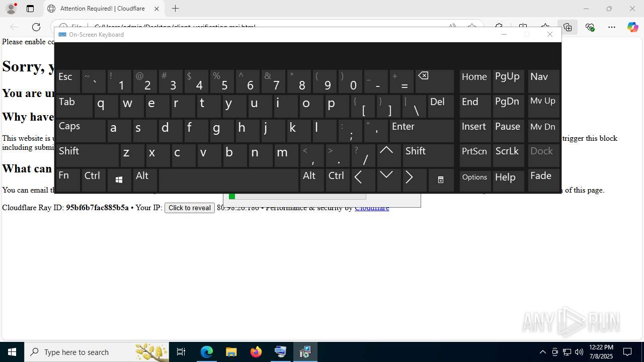Viewport: 644px width, 362px height.
Task: Tap the context menu key on the keyboard
Action: [440, 180]
